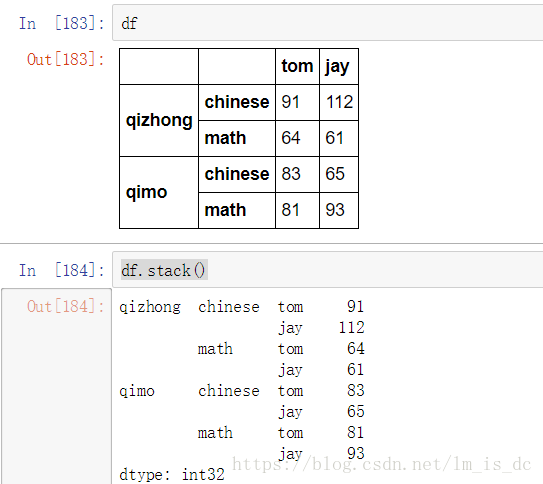Click table cell with value 83

click(297, 174)
